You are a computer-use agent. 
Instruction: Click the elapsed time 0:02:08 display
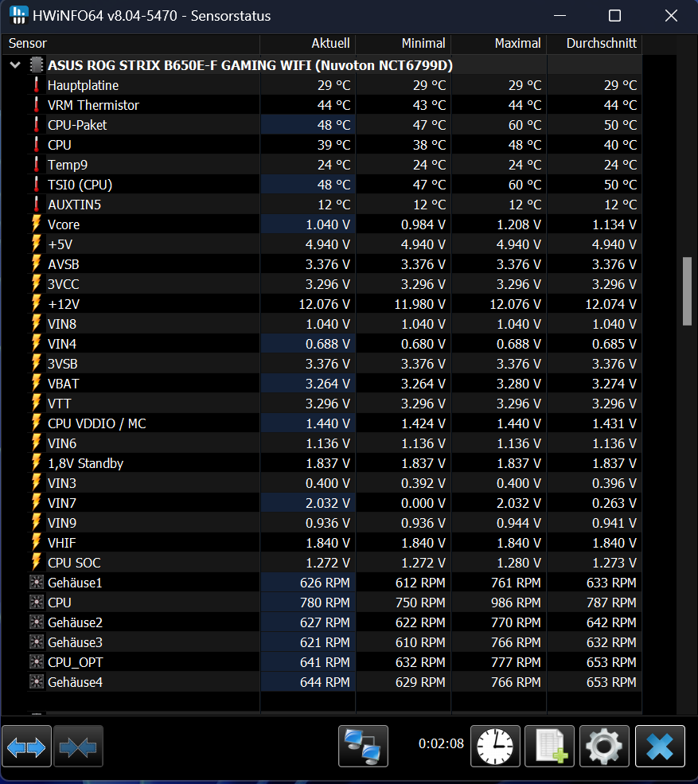coord(441,743)
